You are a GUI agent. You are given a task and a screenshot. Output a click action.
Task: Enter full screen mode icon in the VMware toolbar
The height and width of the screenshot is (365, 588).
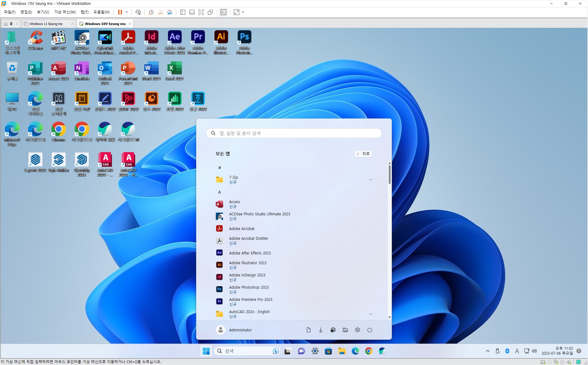tap(201, 12)
